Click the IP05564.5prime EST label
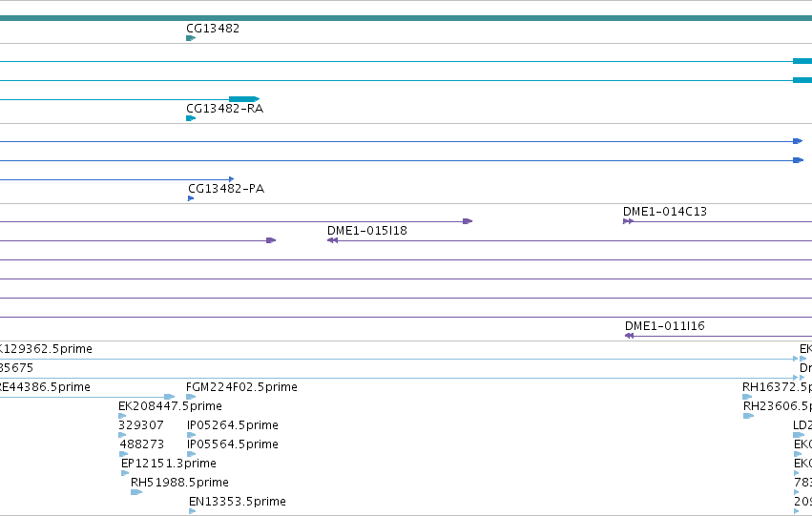Screen dimensions: 812x516 coord(233,444)
